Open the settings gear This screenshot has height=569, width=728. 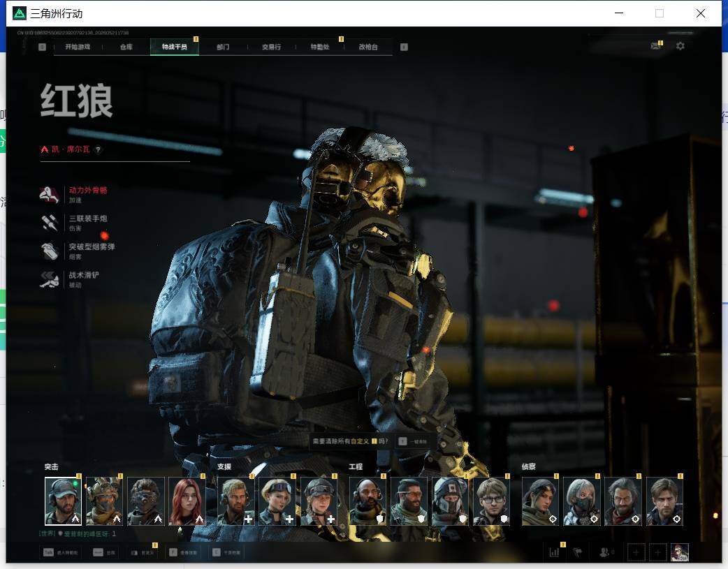[680, 46]
